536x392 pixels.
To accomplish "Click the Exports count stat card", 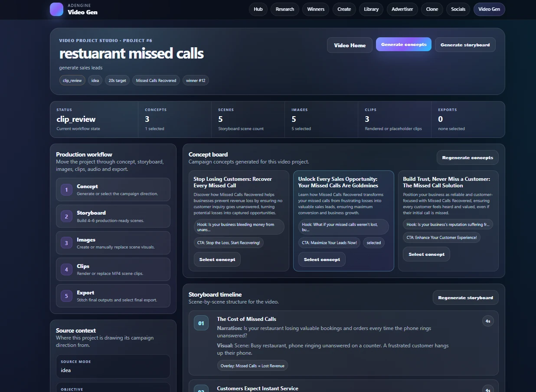I will coord(468,119).
